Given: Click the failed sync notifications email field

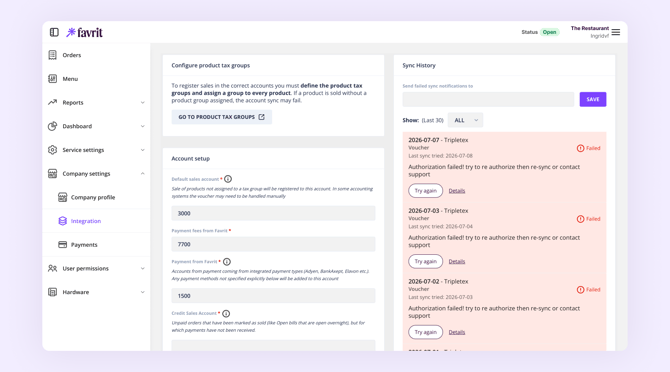Looking at the screenshot, I should pyautogui.click(x=488, y=100).
